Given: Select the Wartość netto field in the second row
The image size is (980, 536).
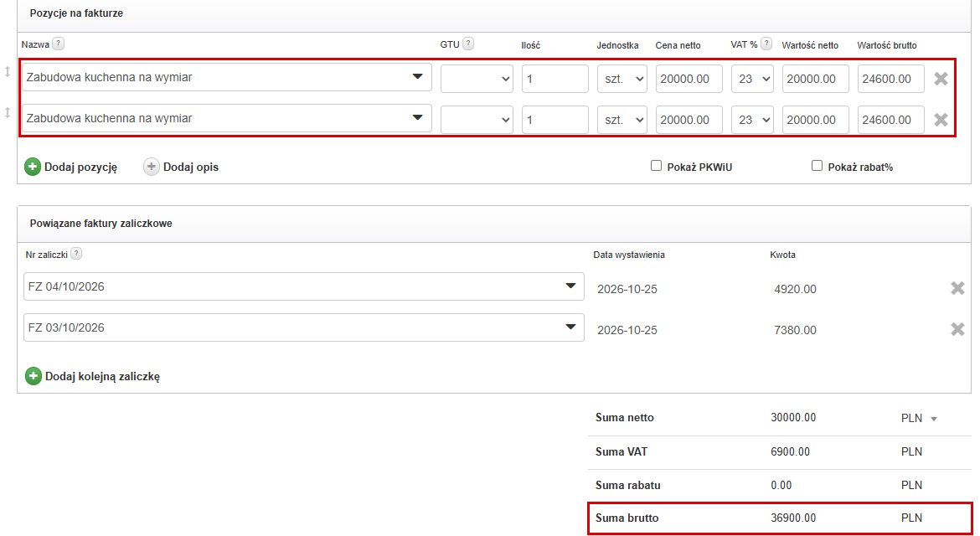Looking at the screenshot, I should (x=816, y=119).
